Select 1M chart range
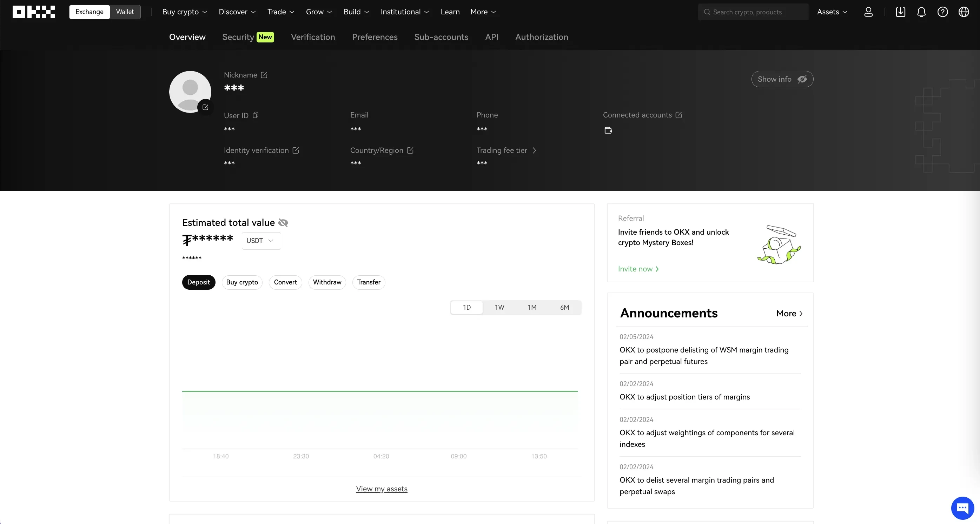The image size is (980, 524). 532,307
